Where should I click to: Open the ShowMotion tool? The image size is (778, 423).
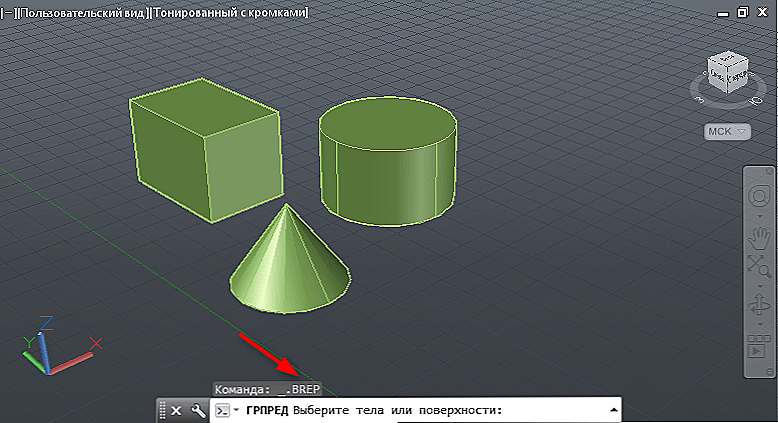pyautogui.click(x=759, y=346)
